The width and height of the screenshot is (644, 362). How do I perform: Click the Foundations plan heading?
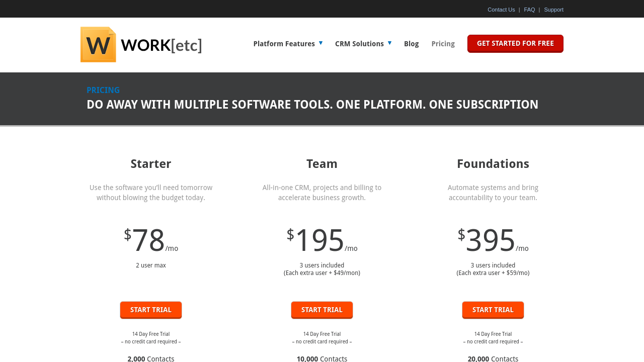(493, 164)
